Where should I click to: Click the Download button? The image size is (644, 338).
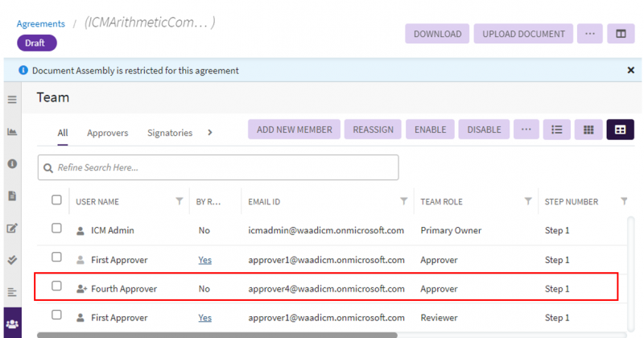tap(437, 34)
